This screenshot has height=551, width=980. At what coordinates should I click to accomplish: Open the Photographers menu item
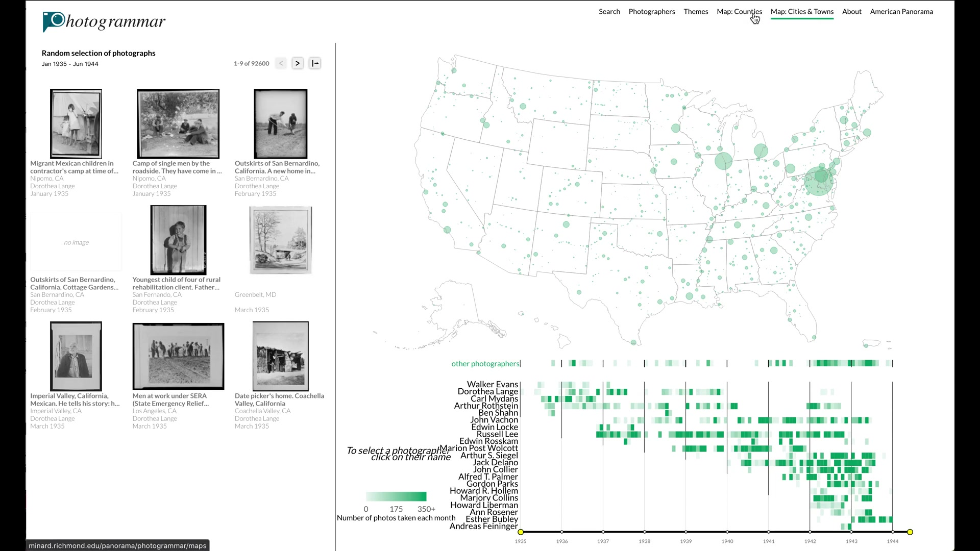point(651,11)
